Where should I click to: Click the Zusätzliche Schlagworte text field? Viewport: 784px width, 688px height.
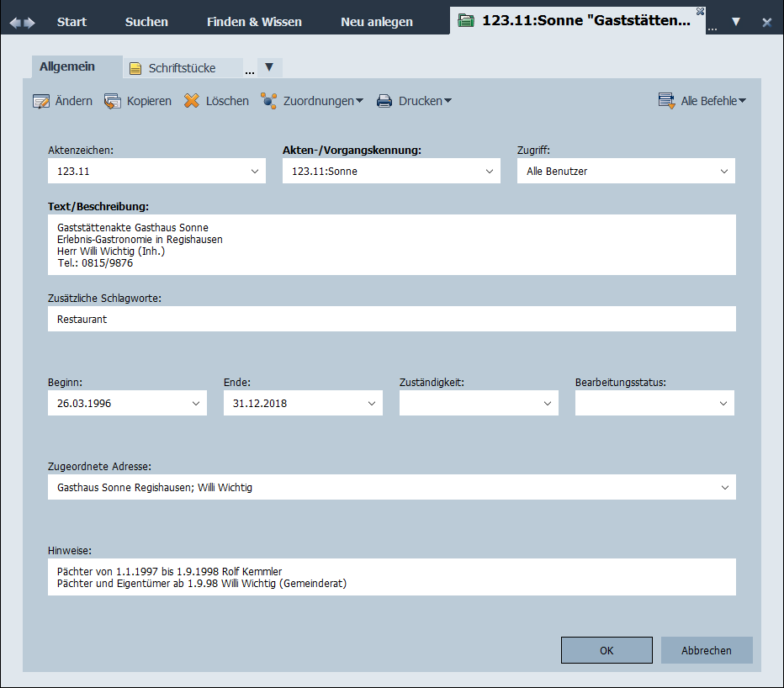point(391,320)
